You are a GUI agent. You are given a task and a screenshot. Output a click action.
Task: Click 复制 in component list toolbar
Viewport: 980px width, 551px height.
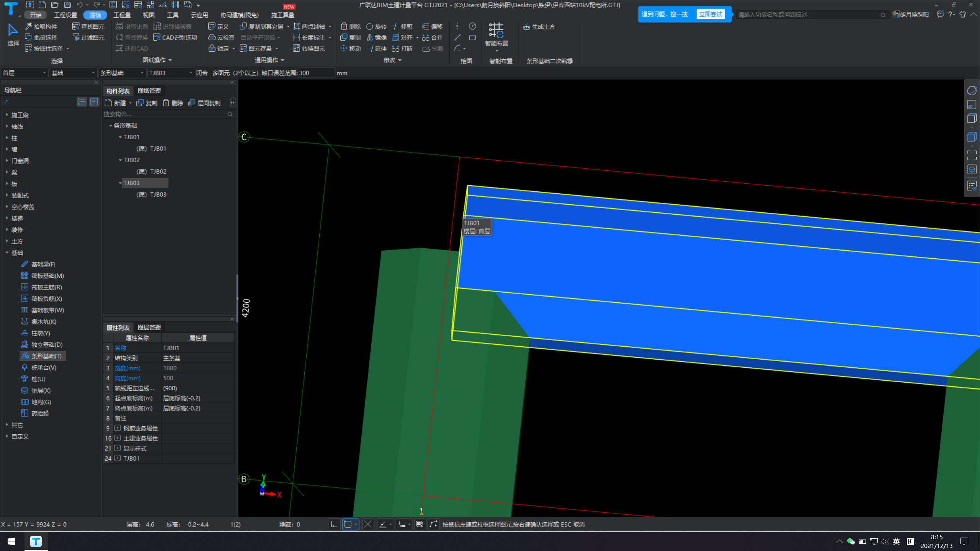point(147,103)
